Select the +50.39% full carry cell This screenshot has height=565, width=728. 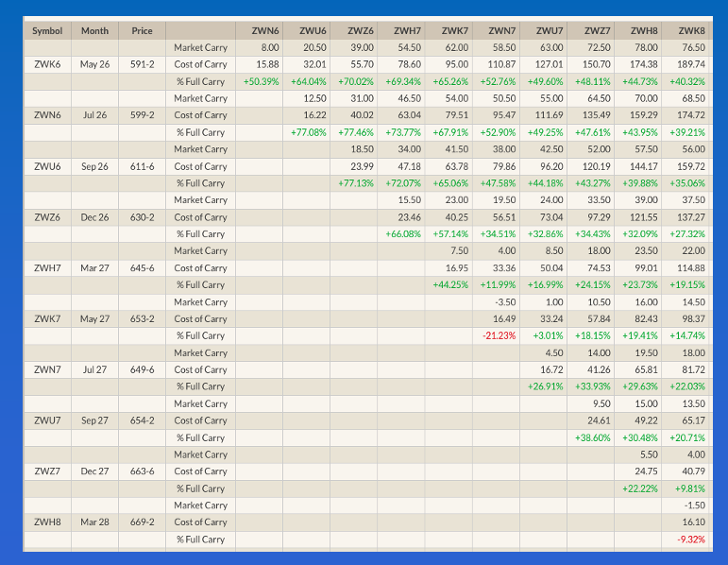click(261, 81)
